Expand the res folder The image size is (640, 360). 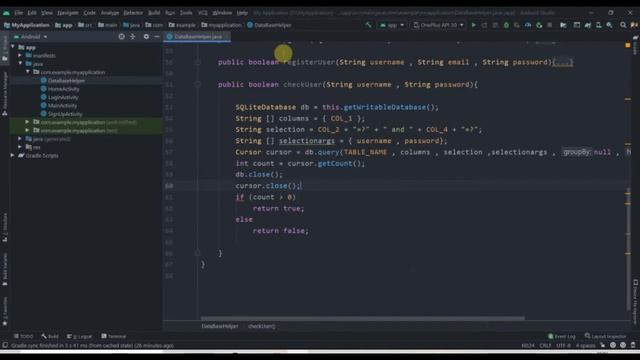[x=20, y=147]
